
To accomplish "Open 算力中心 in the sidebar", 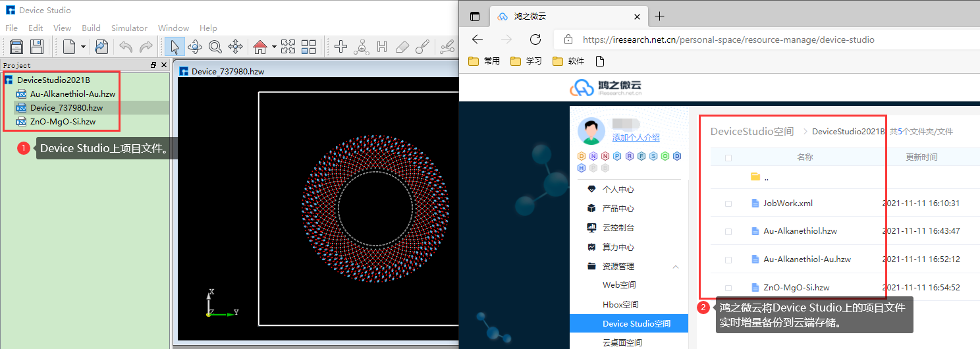I will pyautogui.click(x=618, y=247).
